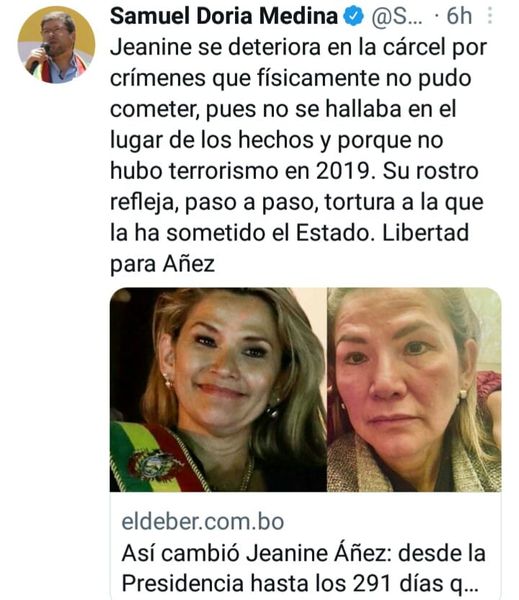Viewport: 519px width, 600px height.
Task: Click the 6h timestamp
Action: point(459,16)
